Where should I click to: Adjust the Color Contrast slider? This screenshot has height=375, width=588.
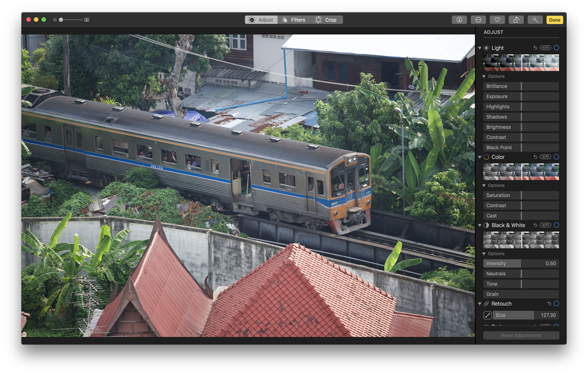point(521,205)
